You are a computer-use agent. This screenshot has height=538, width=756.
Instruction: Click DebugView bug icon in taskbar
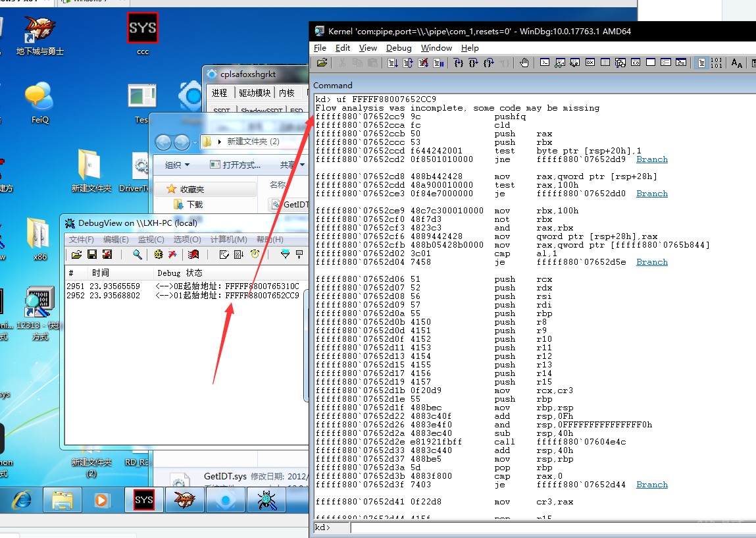[x=266, y=500]
